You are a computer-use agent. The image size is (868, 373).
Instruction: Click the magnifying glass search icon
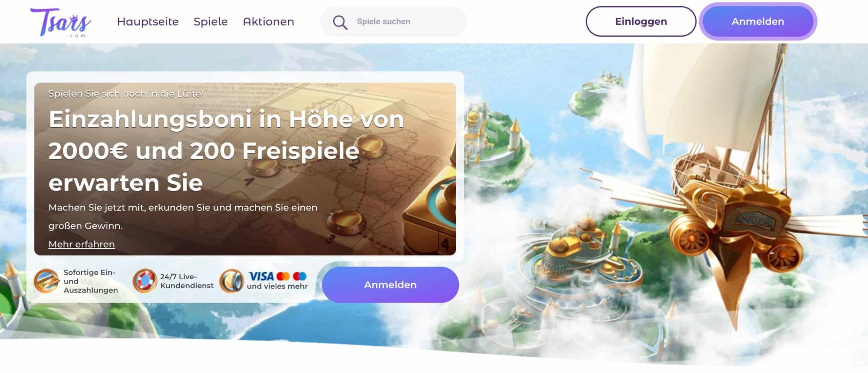point(340,22)
